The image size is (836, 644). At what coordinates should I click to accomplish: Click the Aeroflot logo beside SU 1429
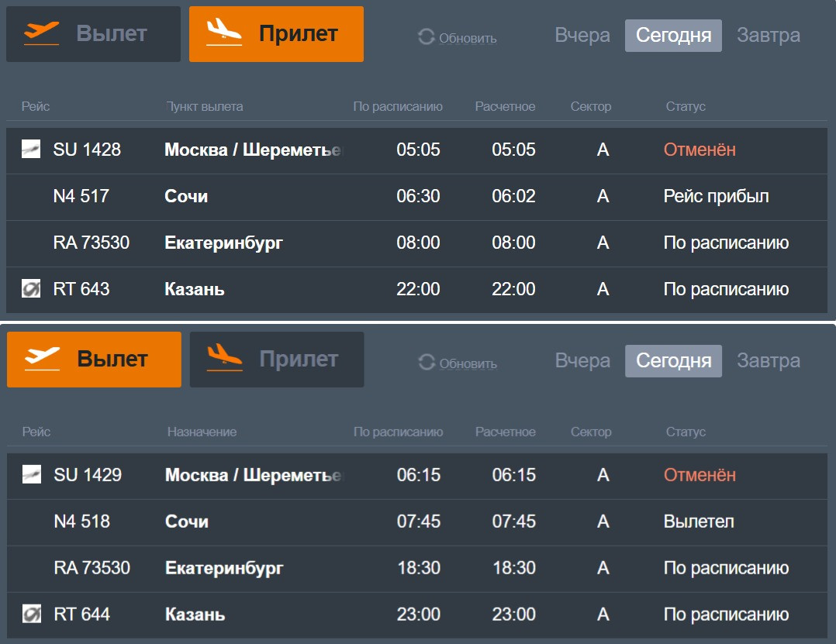click(32, 475)
